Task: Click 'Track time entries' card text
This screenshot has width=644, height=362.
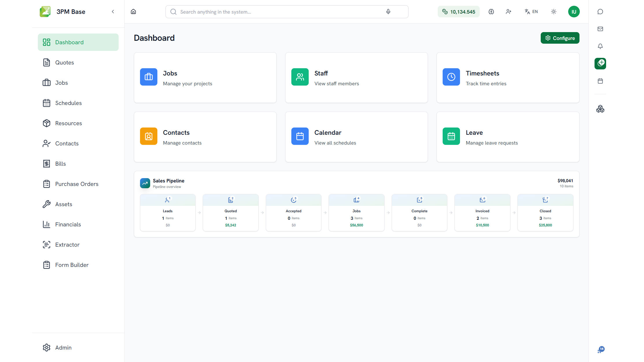Action: [x=486, y=84]
